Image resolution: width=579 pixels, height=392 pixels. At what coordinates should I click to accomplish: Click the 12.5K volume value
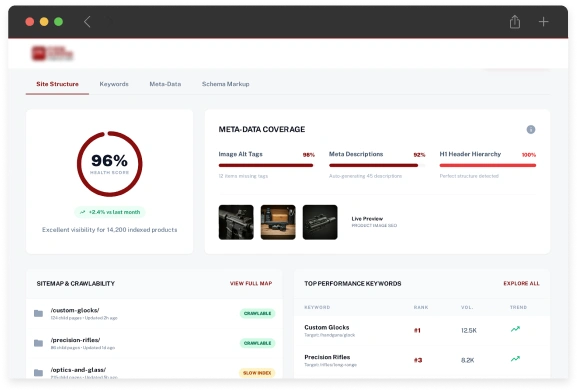[469, 330]
